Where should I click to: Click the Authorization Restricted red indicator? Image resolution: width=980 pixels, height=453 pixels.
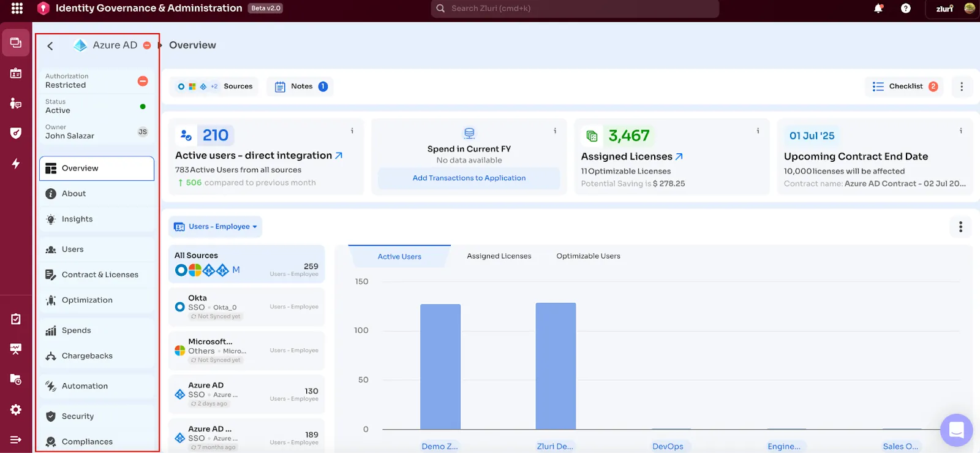143,81
